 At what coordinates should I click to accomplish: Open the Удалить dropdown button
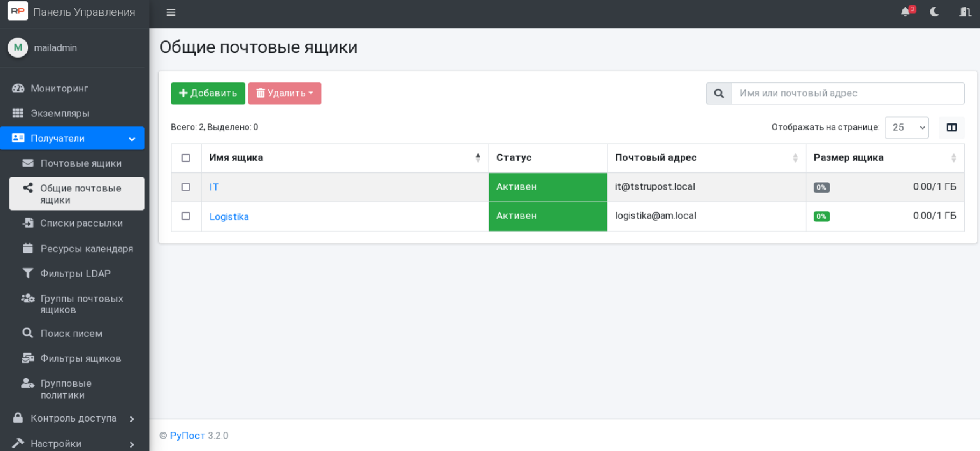pyautogui.click(x=284, y=93)
